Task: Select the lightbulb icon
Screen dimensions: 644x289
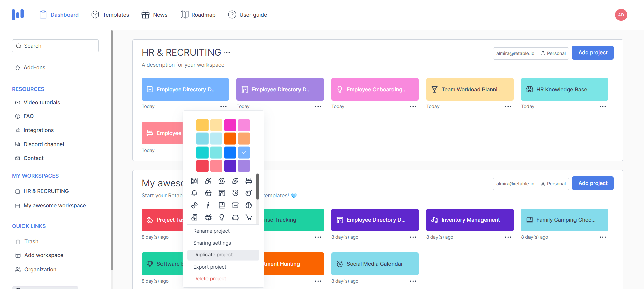Action: pos(222,217)
